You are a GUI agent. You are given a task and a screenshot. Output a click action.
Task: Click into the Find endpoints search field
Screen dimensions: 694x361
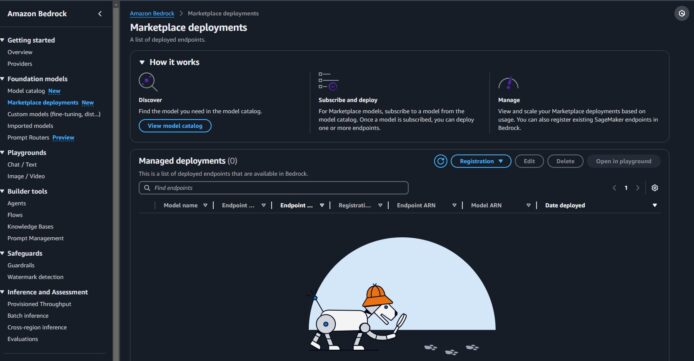(274, 188)
